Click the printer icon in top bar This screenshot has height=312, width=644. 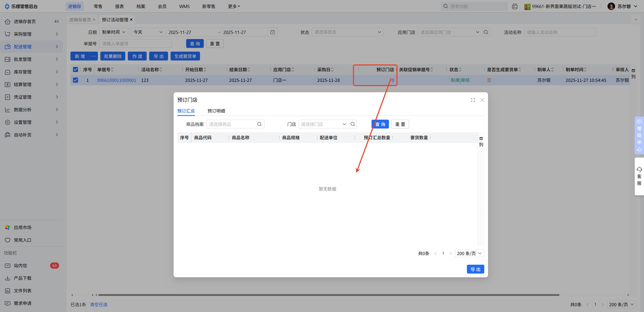(x=515, y=6)
